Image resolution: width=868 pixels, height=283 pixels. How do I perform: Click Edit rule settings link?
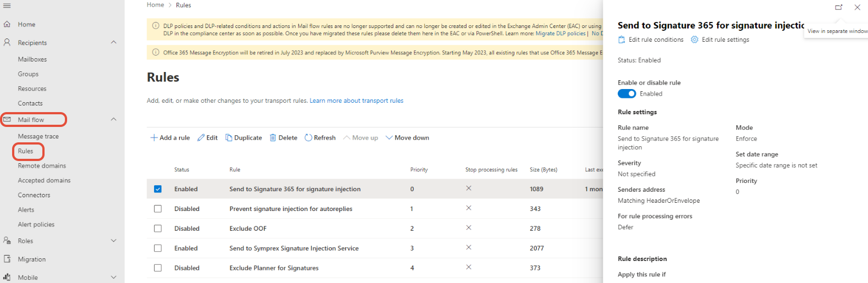pos(726,40)
